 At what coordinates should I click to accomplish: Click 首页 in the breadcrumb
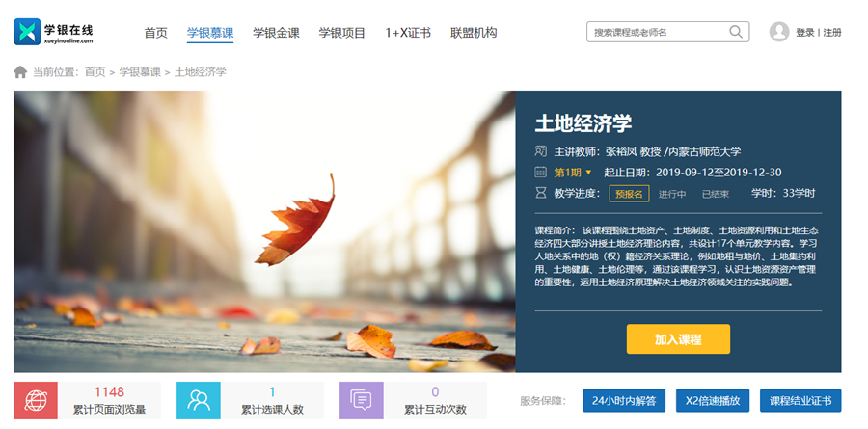95,72
